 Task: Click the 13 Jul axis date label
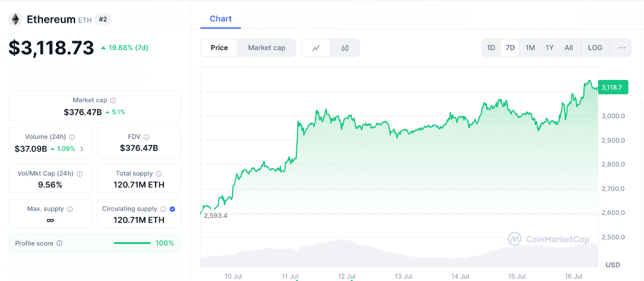(x=404, y=276)
